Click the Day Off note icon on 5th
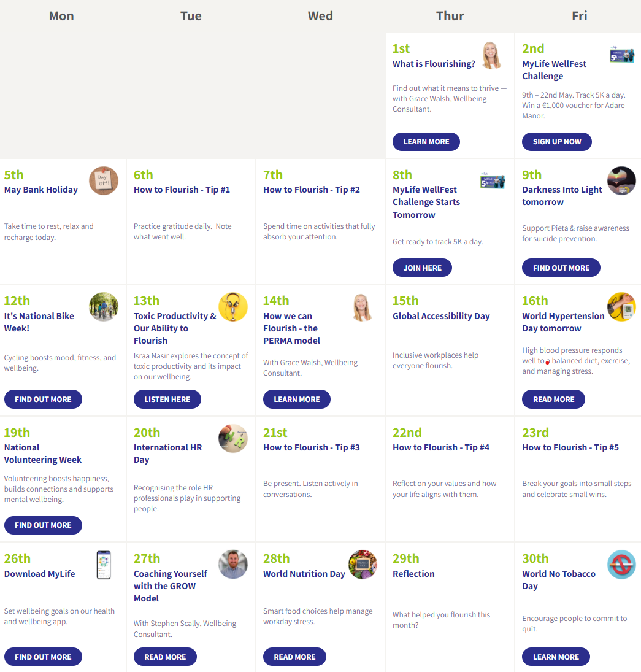 click(x=104, y=181)
